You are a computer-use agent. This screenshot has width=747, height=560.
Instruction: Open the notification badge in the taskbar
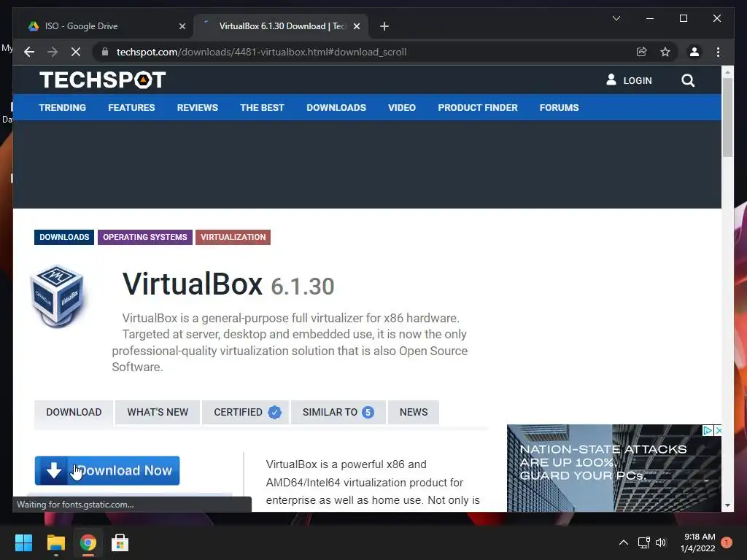(x=727, y=542)
